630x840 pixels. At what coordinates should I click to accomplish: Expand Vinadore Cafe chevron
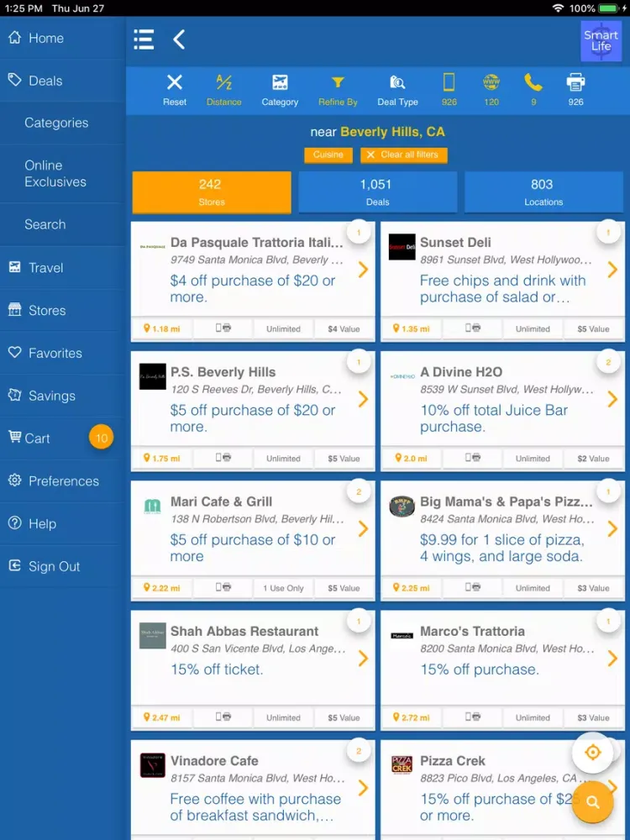(363, 788)
